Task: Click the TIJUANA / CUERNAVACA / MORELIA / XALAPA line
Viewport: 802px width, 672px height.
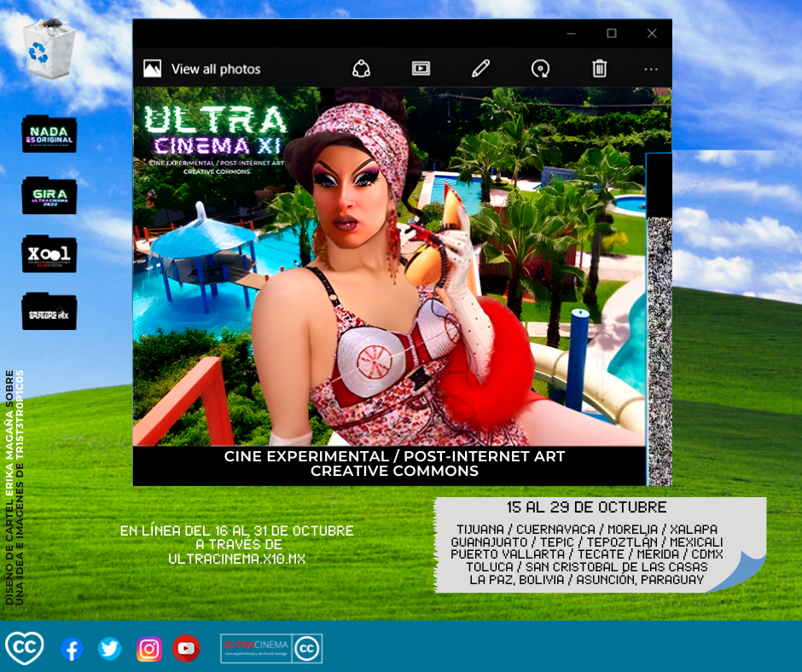Action: 587,530
